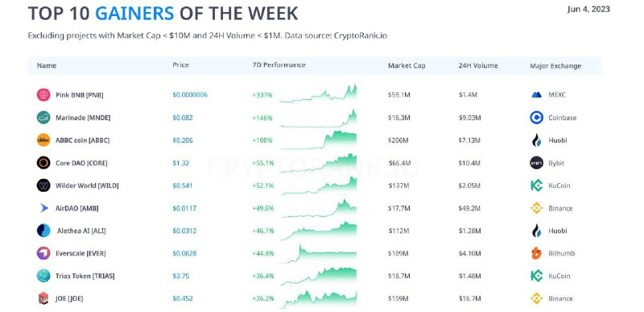Click the AirDAO arrow icon
Image resolution: width=644 pixels, height=312 pixels.
tap(43, 208)
